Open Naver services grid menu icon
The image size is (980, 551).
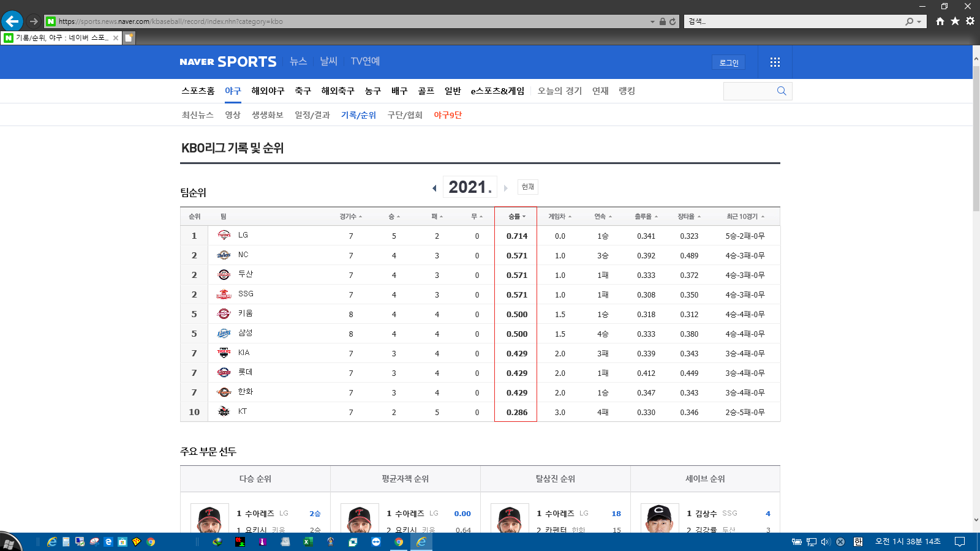click(x=775, y=62)
